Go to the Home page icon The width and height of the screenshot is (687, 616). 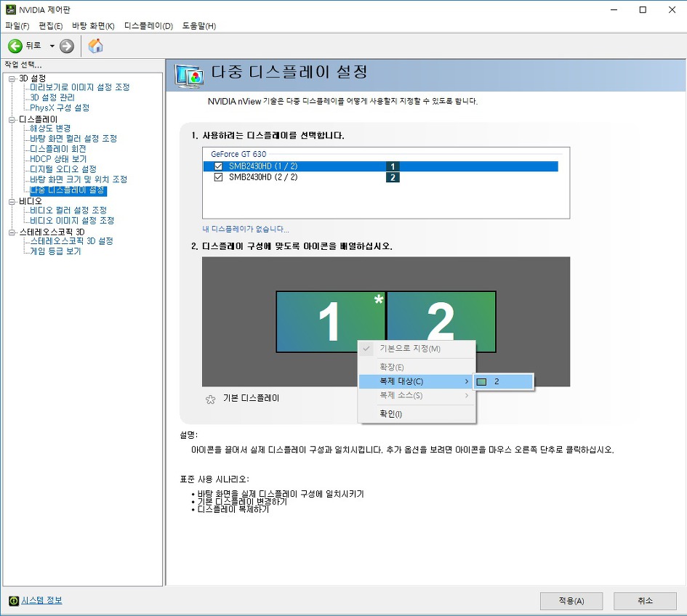(x=95, y=46)
